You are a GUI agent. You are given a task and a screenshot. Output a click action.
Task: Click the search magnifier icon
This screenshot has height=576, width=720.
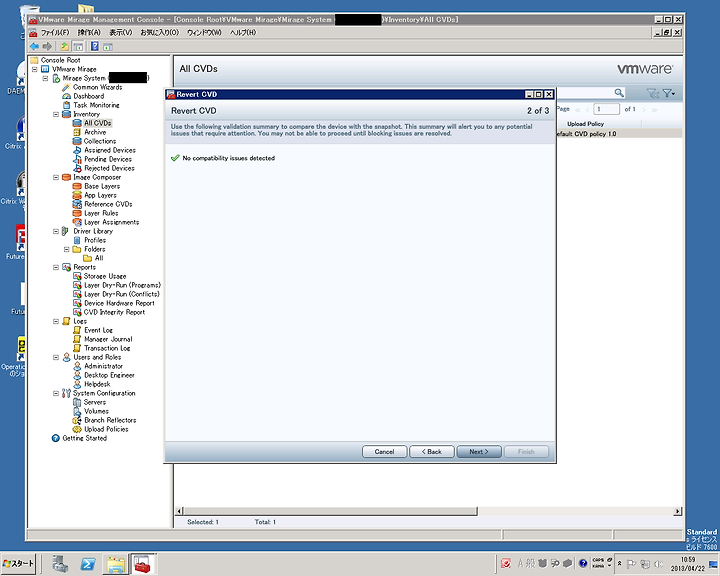[619, 93]
